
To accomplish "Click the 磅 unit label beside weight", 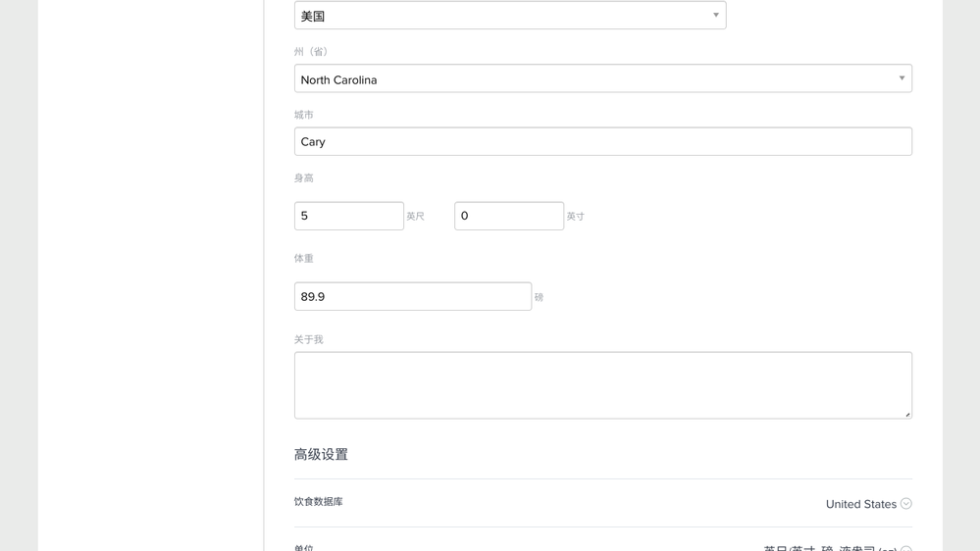I will coord(539,297).
